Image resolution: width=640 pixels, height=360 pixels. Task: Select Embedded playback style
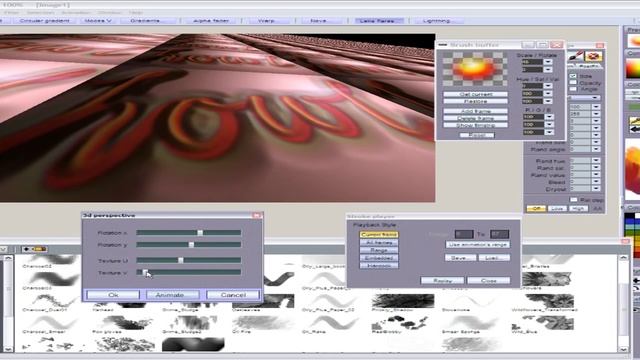tap(379, 258)
